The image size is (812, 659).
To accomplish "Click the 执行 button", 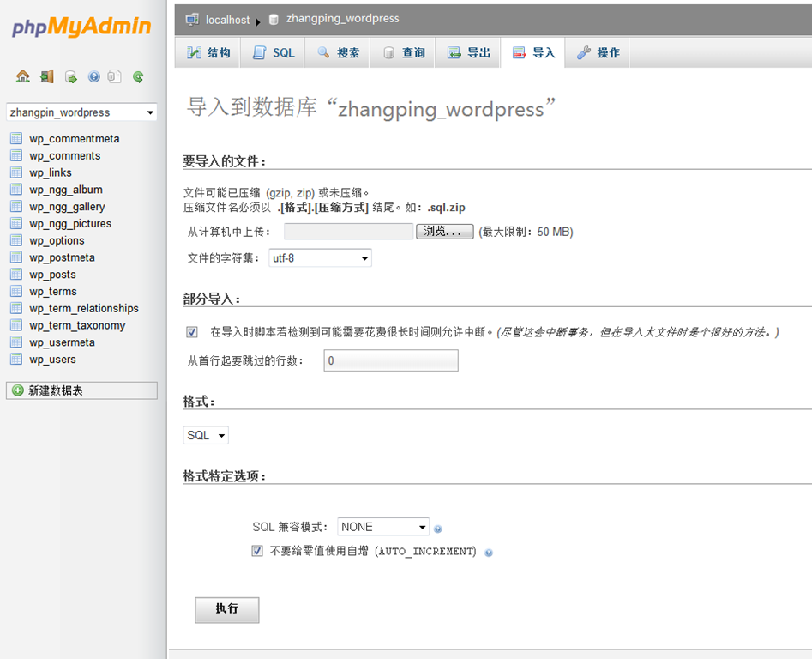I will (227, 610).
